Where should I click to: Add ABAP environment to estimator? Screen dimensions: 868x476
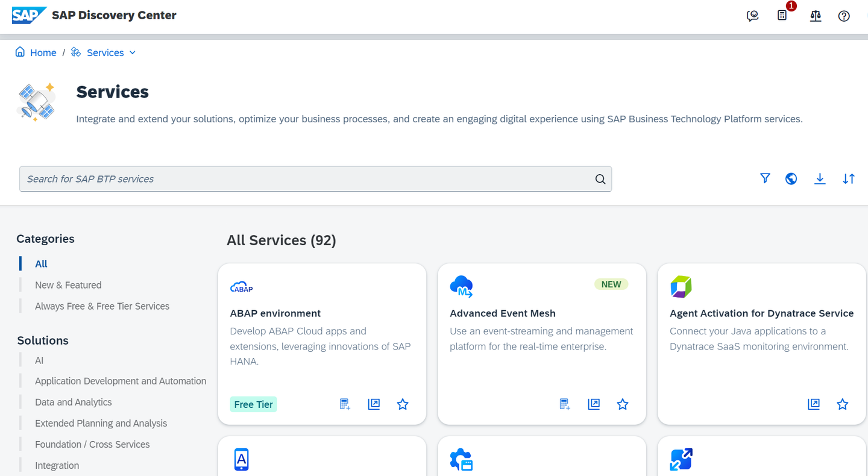(x=345, y=404)
